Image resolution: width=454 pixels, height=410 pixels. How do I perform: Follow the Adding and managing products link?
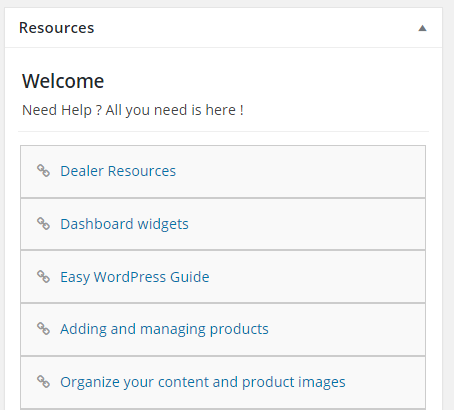click(164, 329)
